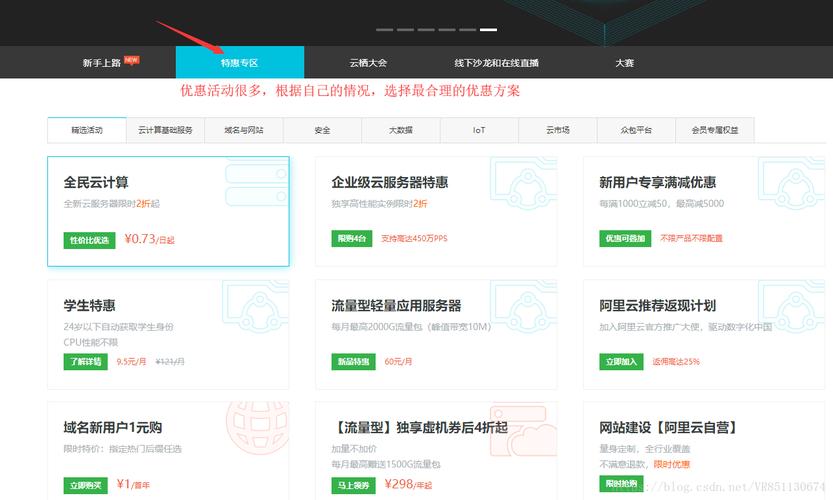833x500 pixels.
Task: Open the 流量型轻量应用服务器 card title
Action: point(396,306)
